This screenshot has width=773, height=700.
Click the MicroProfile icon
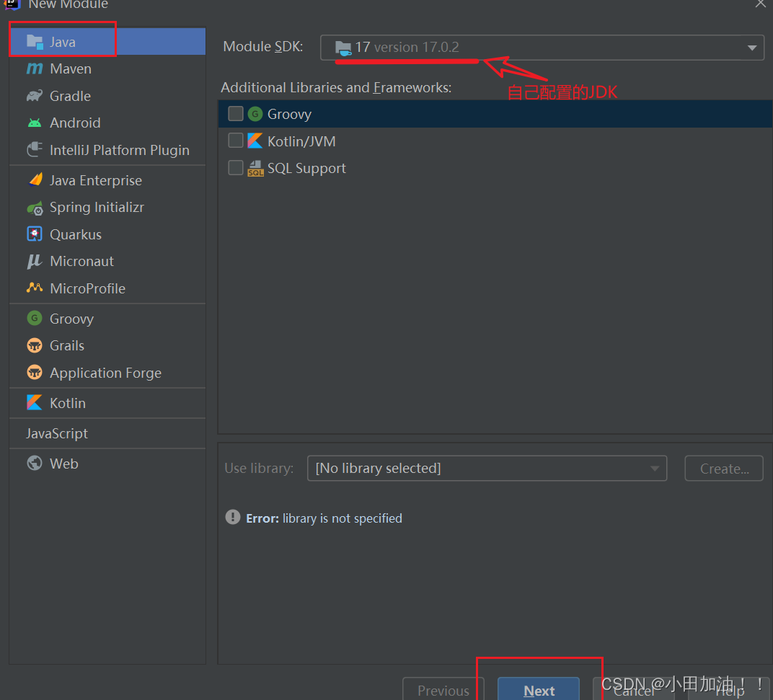coord(35,288)
